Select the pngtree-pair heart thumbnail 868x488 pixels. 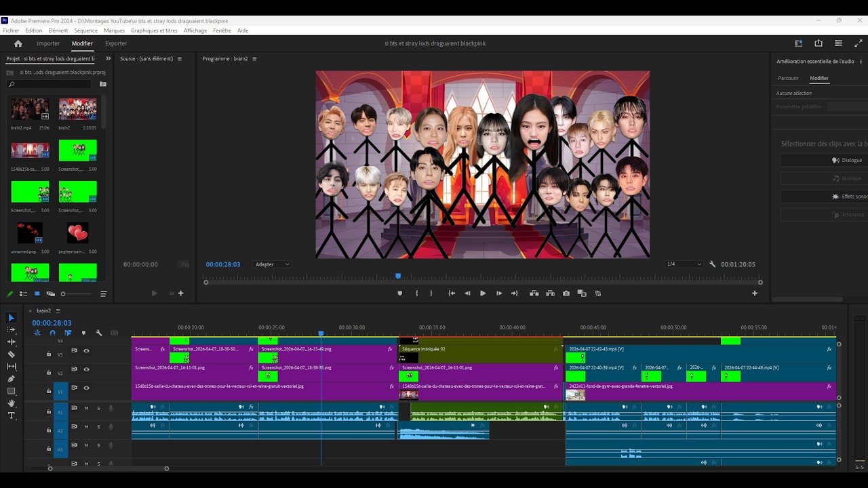pos(78,233)
